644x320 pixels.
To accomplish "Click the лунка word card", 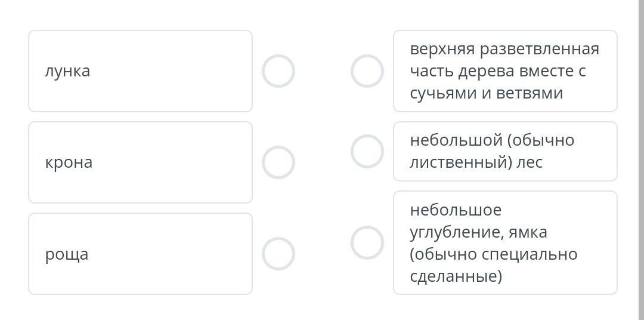I will point(140,71).
